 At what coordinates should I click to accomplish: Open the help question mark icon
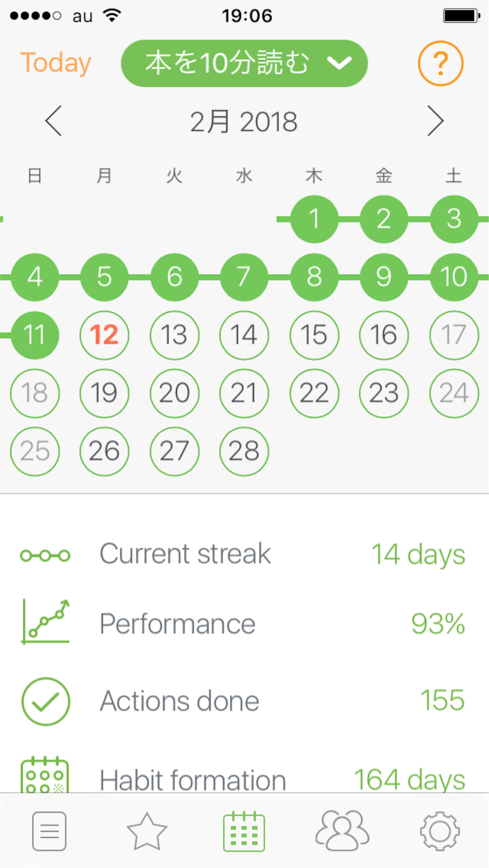440,62
